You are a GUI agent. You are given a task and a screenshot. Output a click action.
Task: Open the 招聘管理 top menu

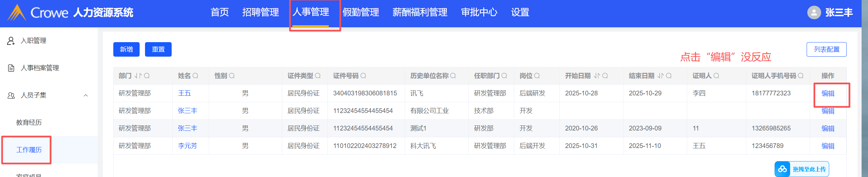pyautogui.click(x=260, y=12)
